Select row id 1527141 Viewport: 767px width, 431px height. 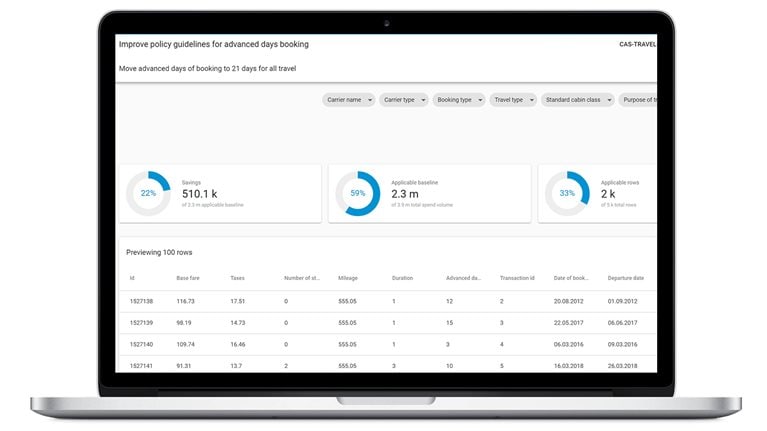[x=141, y=366]
